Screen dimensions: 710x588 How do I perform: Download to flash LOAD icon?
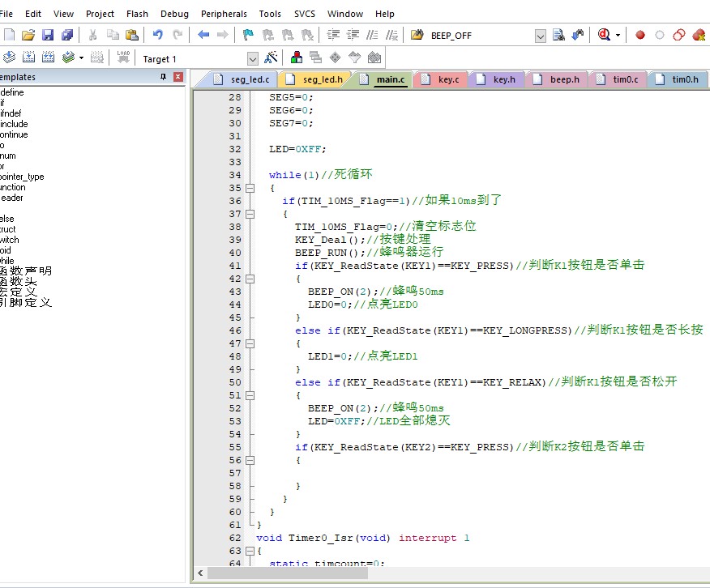(x=123, y=58)
